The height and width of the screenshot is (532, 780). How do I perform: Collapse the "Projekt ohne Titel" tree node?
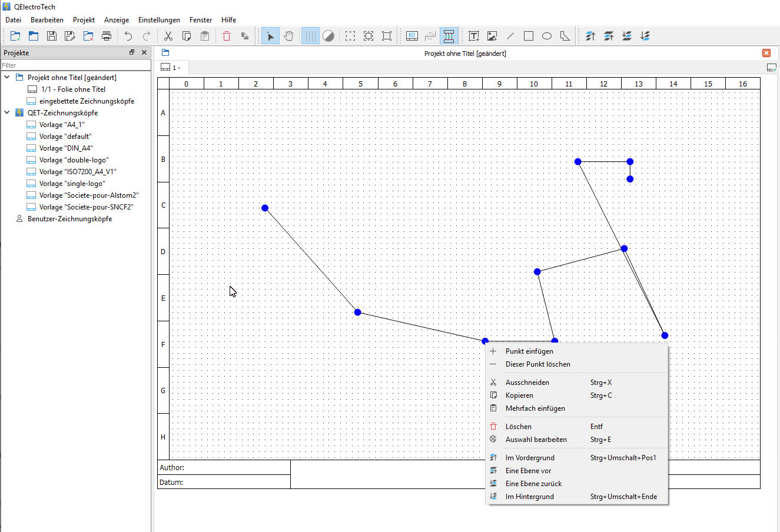[x=7, y=78]
